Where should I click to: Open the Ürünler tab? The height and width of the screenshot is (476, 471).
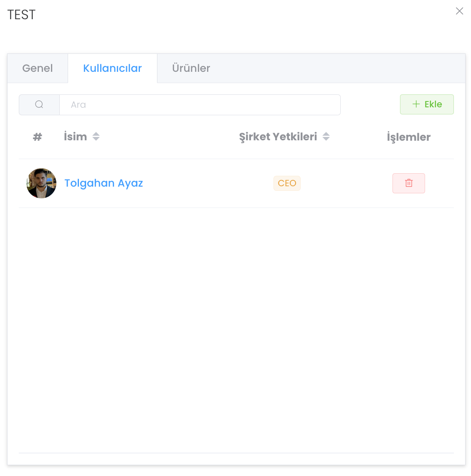point(191,68)
